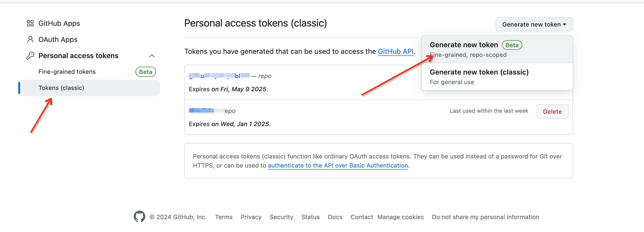Click Manage cookies in the footer
Image resolution: width=644 pixels, height=232 pixels.
400,217
